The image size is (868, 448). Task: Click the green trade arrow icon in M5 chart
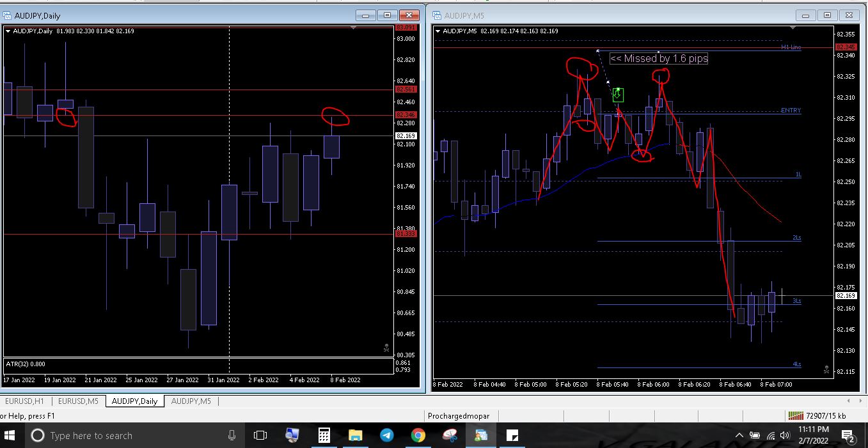(618, 95)
